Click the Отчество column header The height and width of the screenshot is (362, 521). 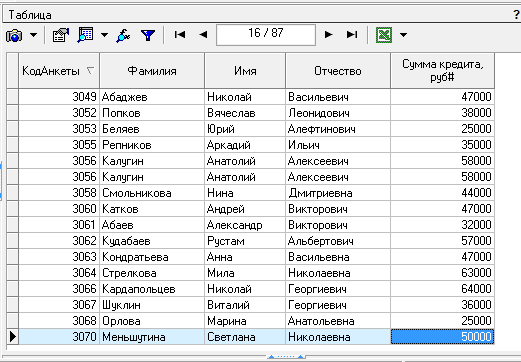click(338, 71)
